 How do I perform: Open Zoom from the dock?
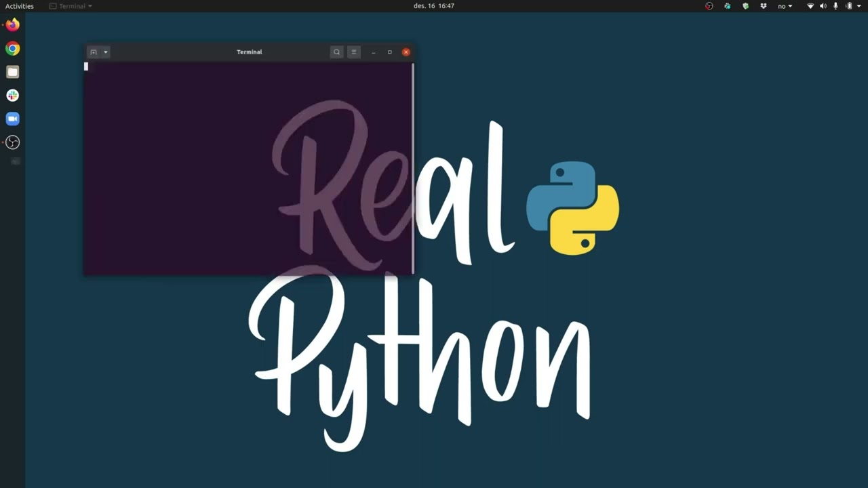[12, 119]
